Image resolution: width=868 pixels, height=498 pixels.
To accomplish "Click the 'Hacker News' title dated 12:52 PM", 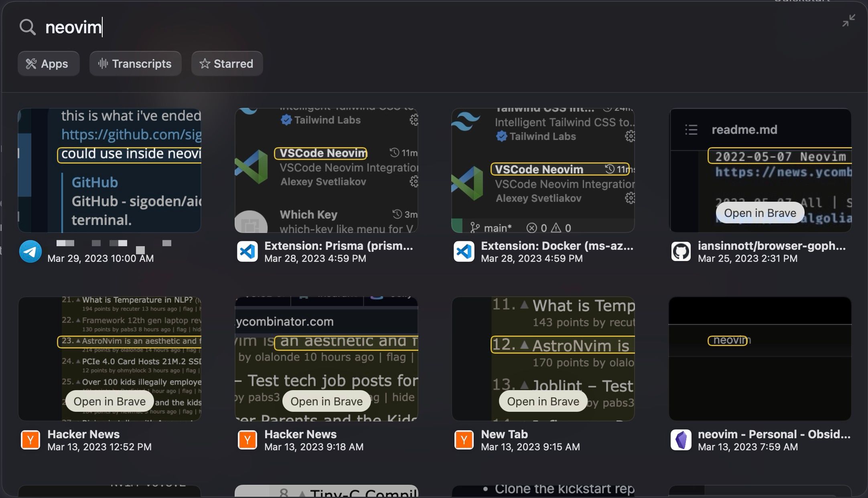I will click(83, 434).
